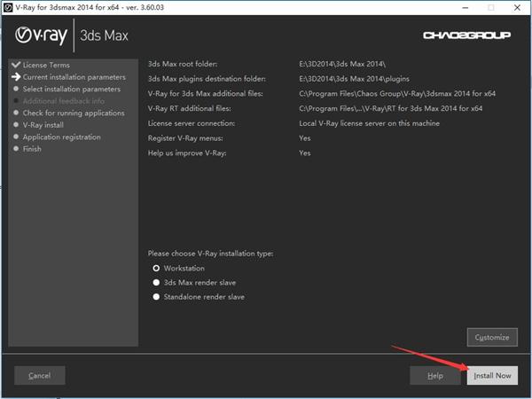Click the License Terms checkmark icon
Viewport: 532px width, 399px height.
(x=16, y=65)
